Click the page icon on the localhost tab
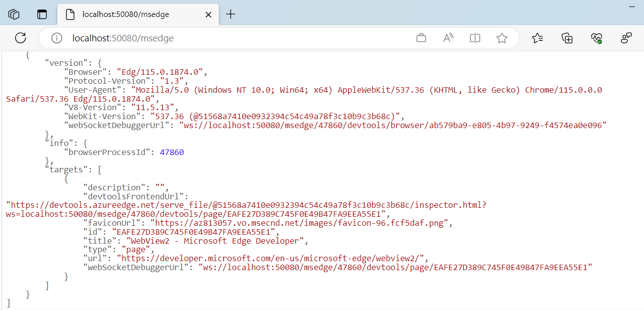 coord(70,14)
